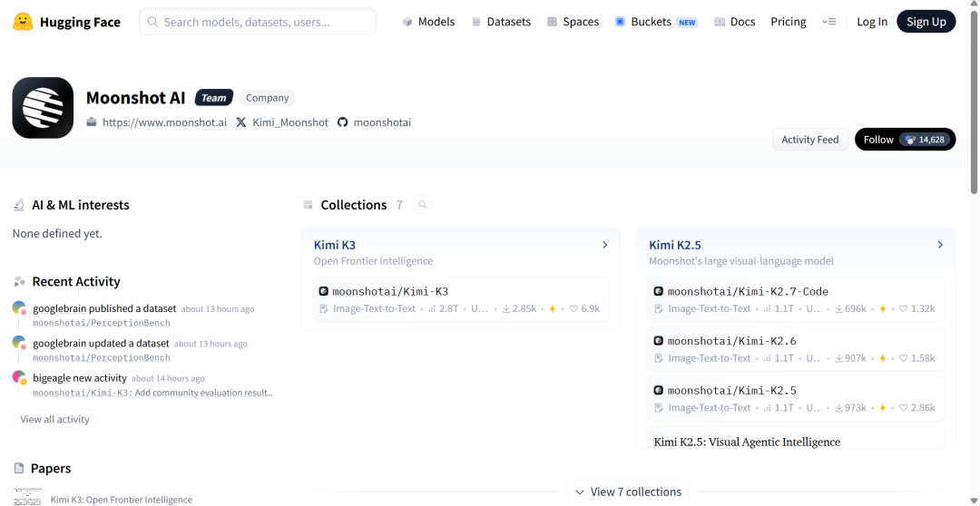
Task: Focus the search models, datasets, users field
Action: [x=258, y=22]
